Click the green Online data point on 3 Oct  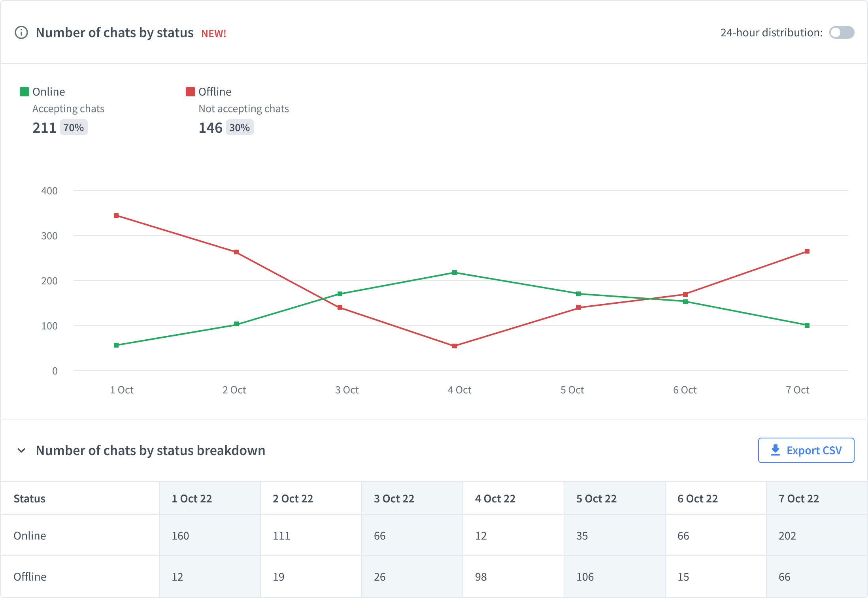[340, 294]
